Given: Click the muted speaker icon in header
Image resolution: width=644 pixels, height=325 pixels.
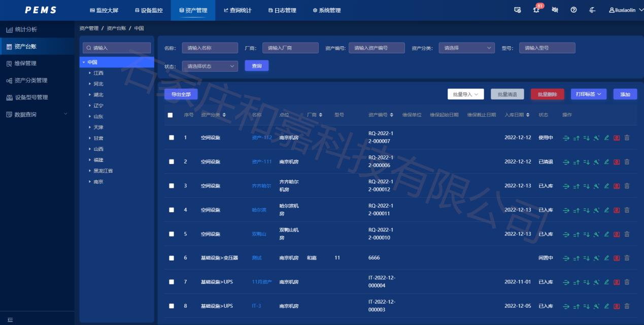Looking at the screenshot, I should pos(555,10).
